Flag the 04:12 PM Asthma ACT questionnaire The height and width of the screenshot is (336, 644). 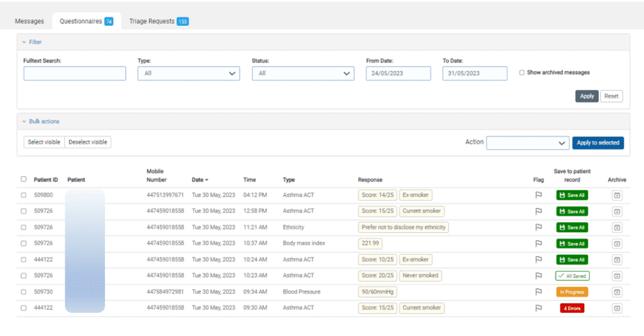coord(538,195)
